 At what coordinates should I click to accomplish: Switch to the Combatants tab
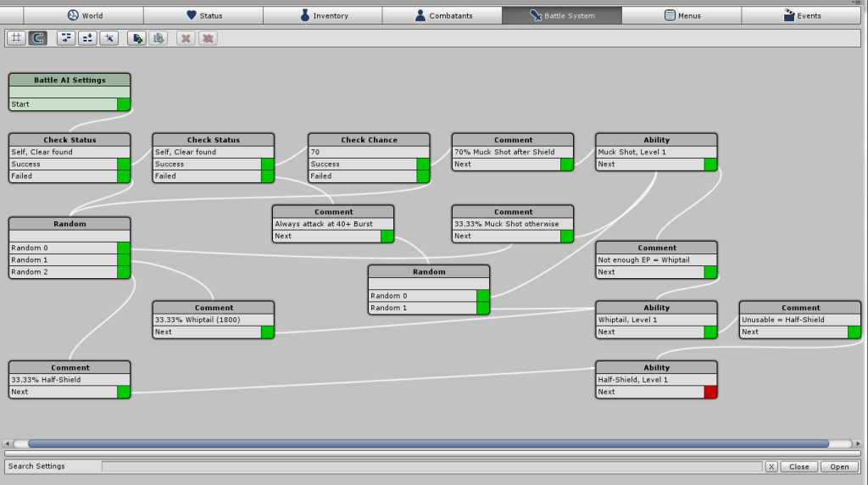[x=442, y=15]
